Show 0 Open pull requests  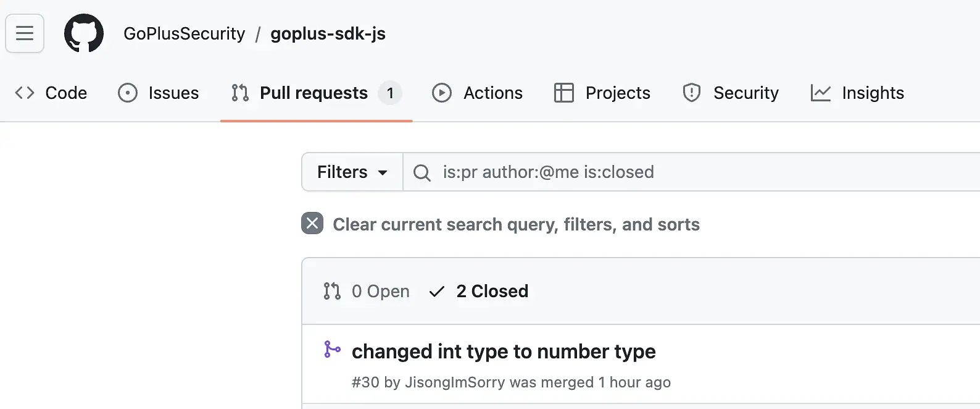367,291
